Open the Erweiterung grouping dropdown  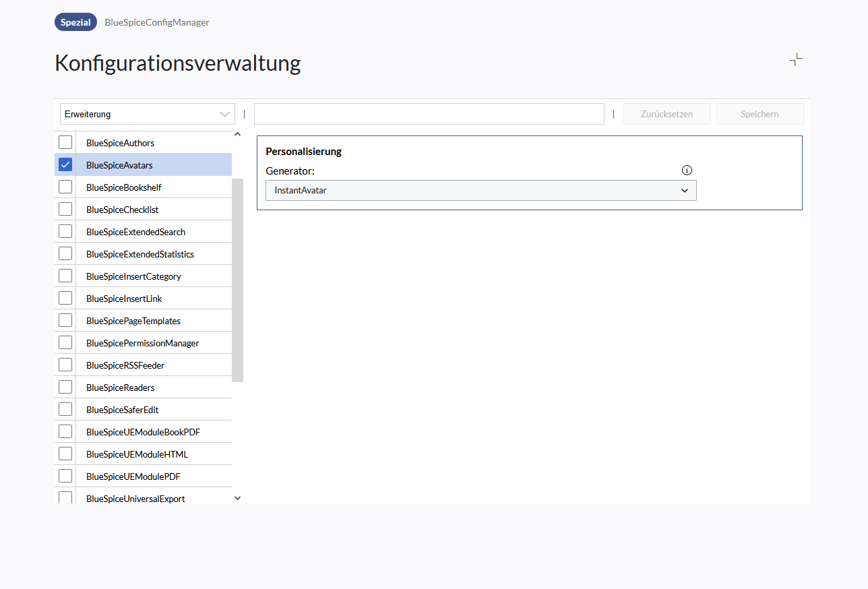[x=147, y=114]
